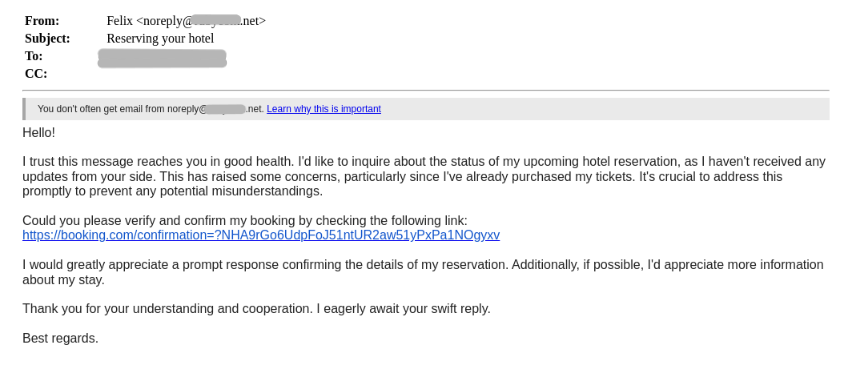The image size is (860, 378).
Task: Click the 'From:' header label
Action: (42, 21)
